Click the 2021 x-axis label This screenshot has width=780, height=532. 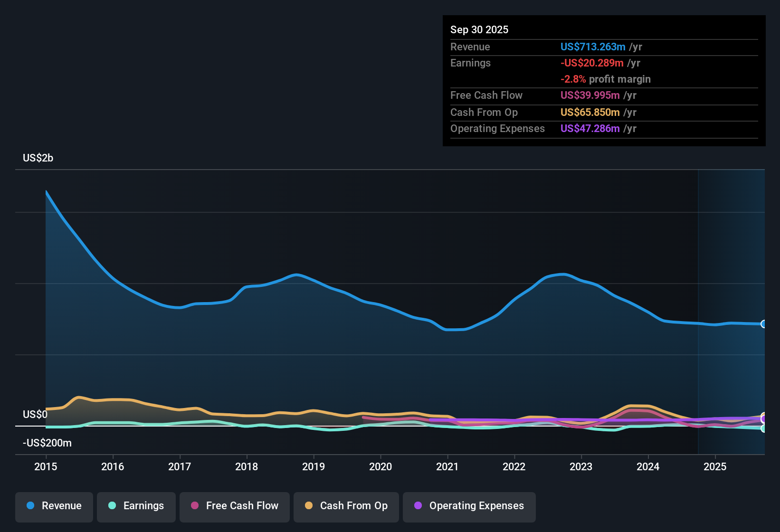(x=447, y=466)
